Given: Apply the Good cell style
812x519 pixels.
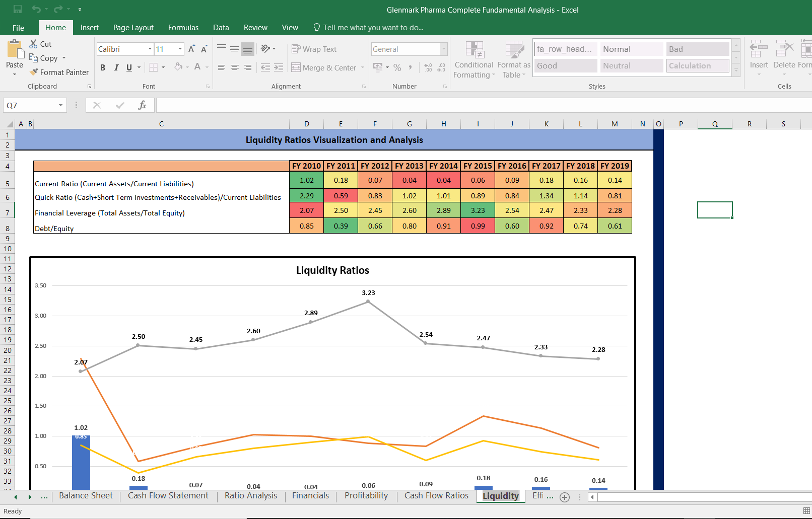Looking at the screenshot, I should pos(566,65).
